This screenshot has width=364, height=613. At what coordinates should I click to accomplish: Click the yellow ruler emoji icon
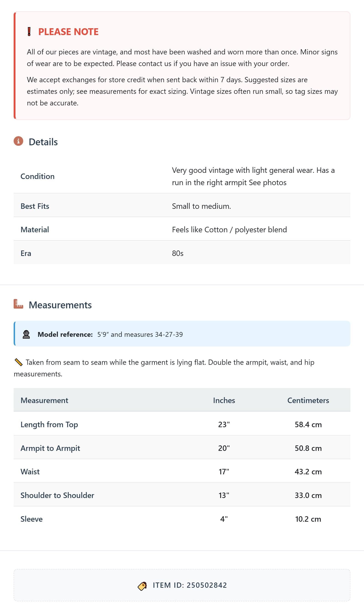coord(18,362)
